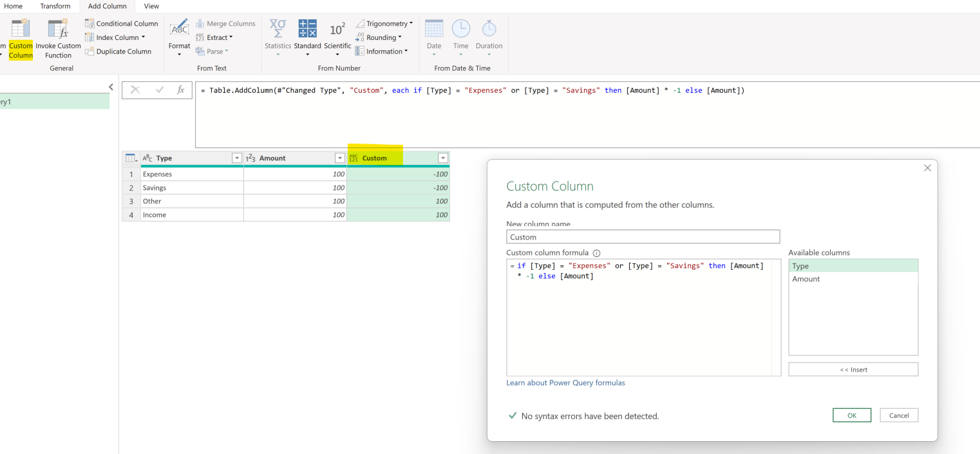Click the Format text icon
The width and height of the screenshot is (980, 454).
pos(179,28)
